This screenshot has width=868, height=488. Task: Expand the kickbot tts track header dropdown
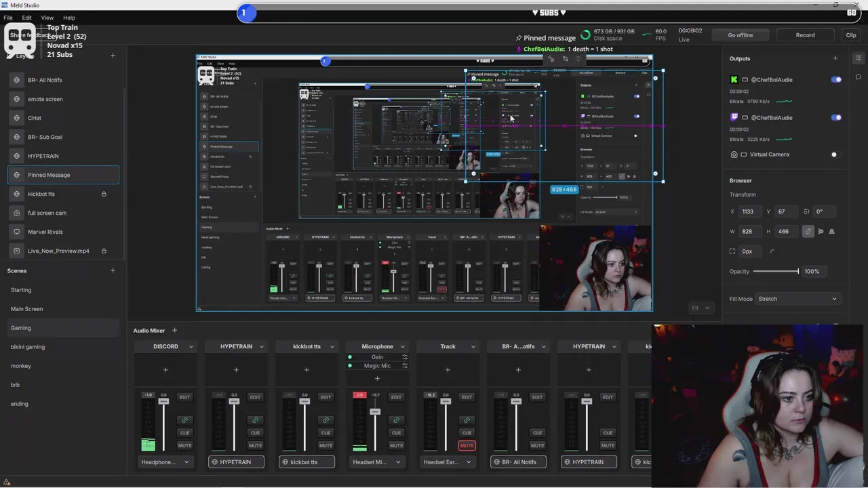point(332,347)
